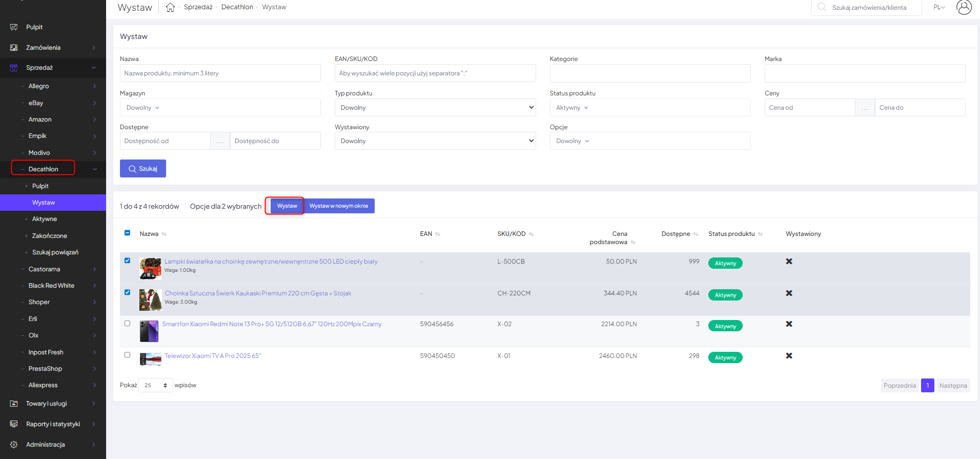
Task: Select the Smartfon Xiaomi Redmi checkbox
Action: [x=127, y=324]
